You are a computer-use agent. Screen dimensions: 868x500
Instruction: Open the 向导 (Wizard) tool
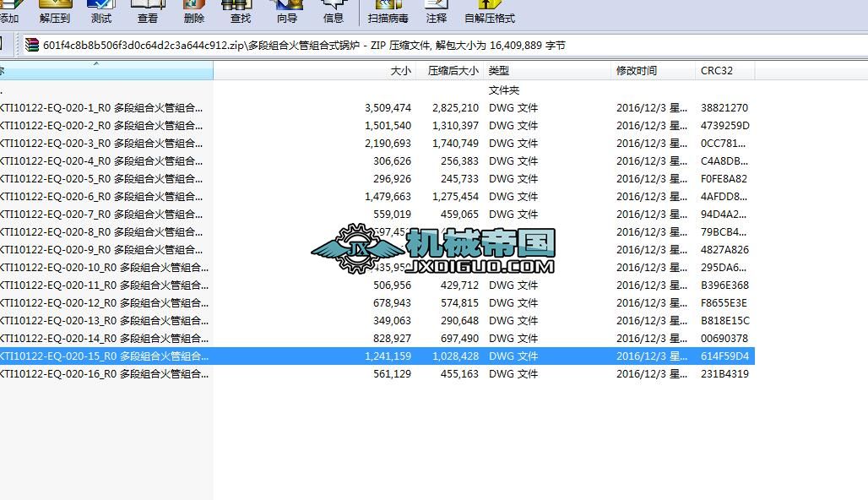tap(287, 12)
